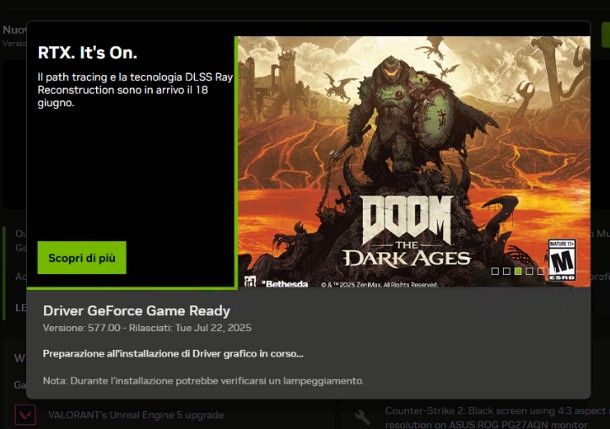Click the ESRB Mature rating badge
The width and height of the screenshot is (610, 429).
[x=562, y=260]
